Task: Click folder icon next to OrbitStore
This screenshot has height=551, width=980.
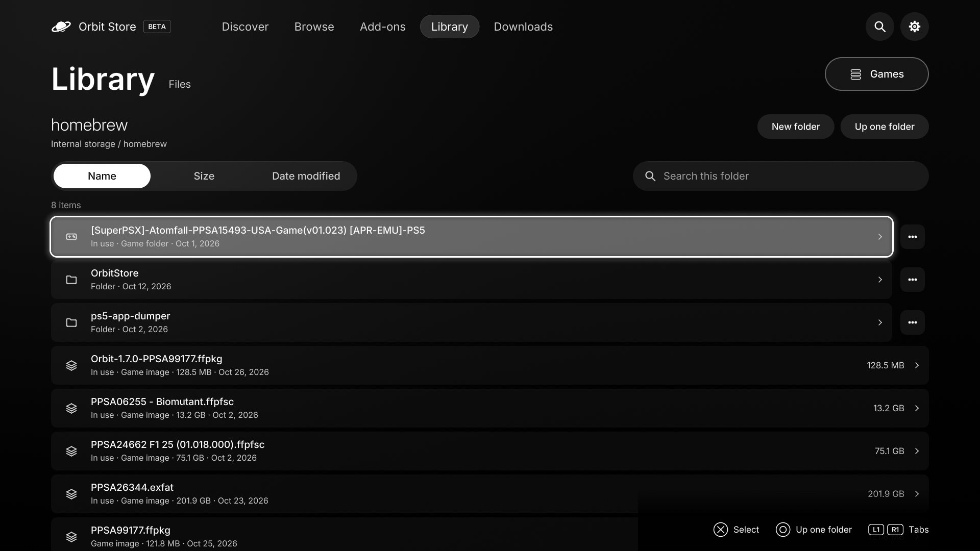Action: (71, 280)
